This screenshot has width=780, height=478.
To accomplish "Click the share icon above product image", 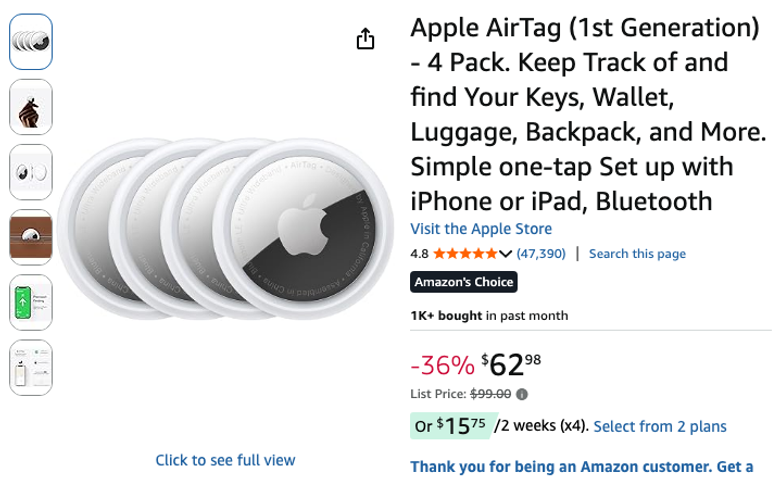I will click(365, 38).
